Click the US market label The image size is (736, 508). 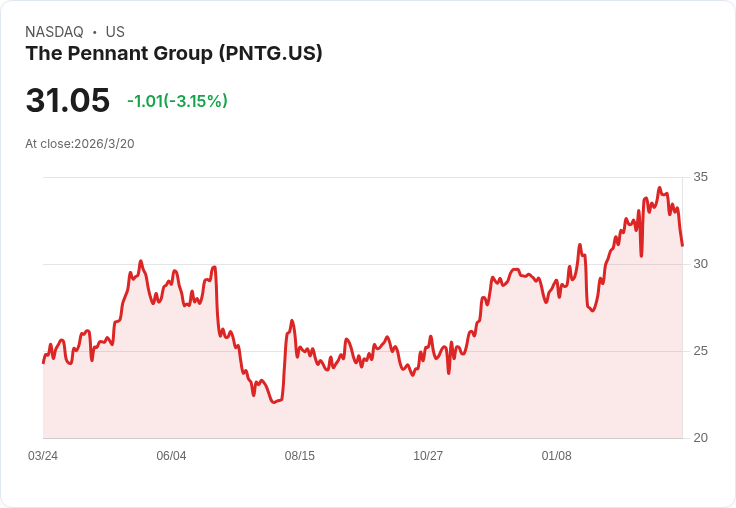tap(115, 32)
